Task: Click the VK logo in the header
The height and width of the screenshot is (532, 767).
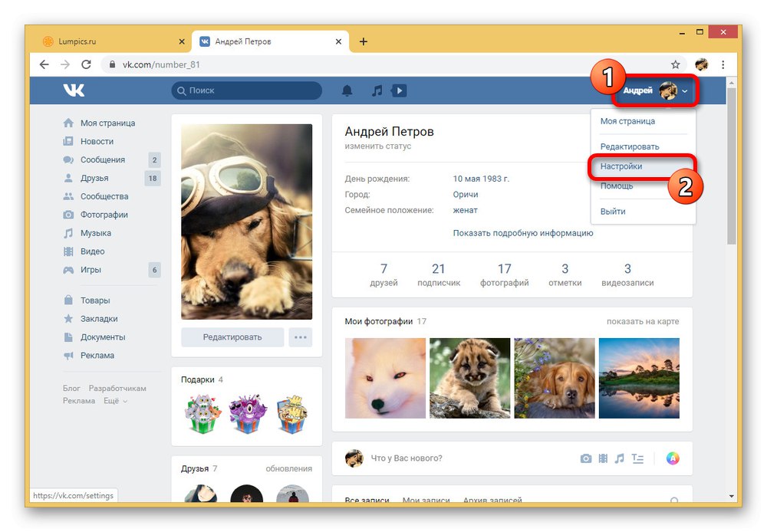Action: pyautogui.click(x=74, y=90)
